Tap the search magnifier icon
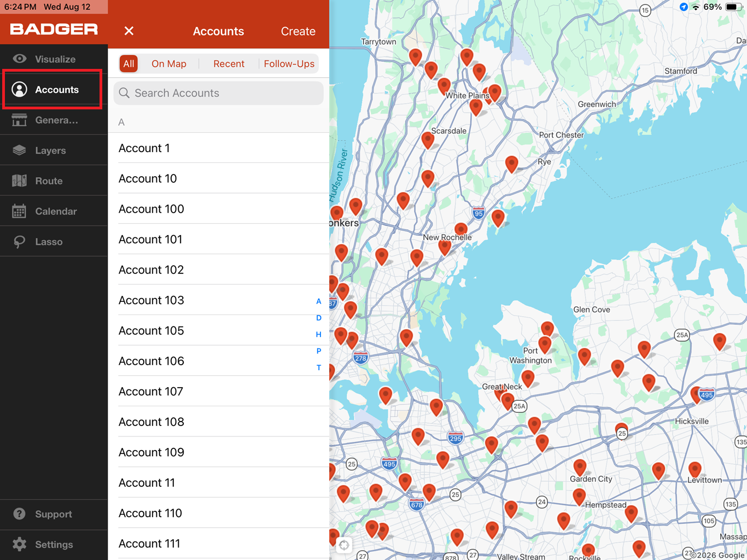 coord(124,93)
